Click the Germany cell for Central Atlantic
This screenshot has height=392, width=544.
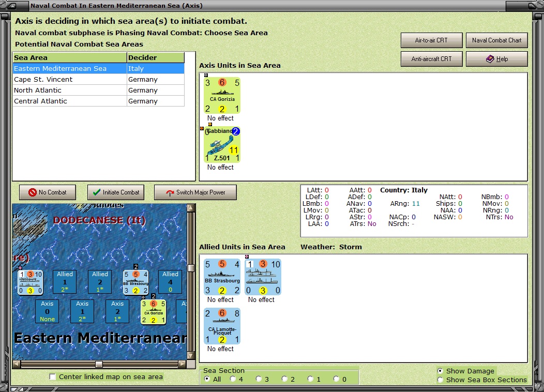pyautogui.click(x=156, y=101)
